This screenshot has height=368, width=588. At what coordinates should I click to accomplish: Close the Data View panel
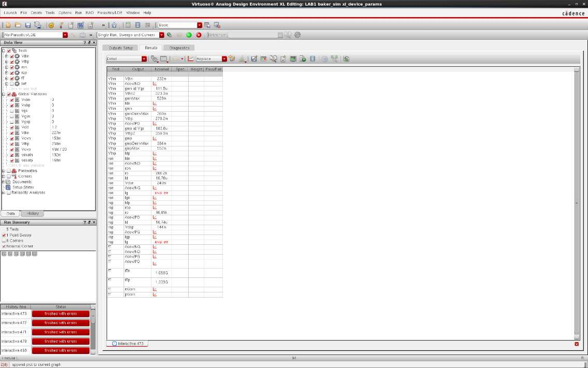tap(94, 43)
